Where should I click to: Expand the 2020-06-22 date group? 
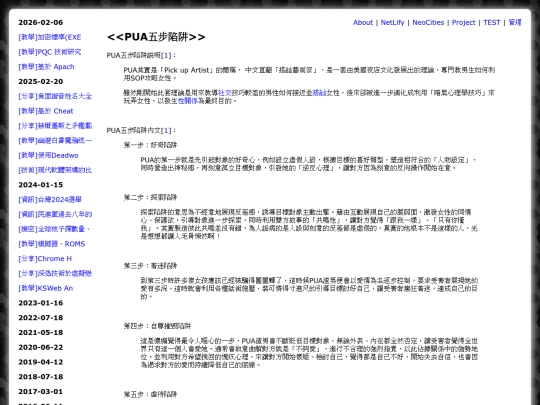point(41,347)
